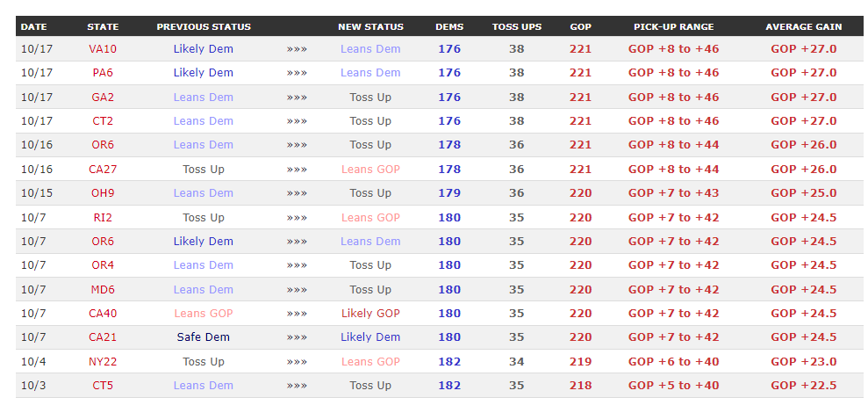Select the NEW STATUS column header
Viewport: 868px width, 398px height.
click(x=370, y=27)
